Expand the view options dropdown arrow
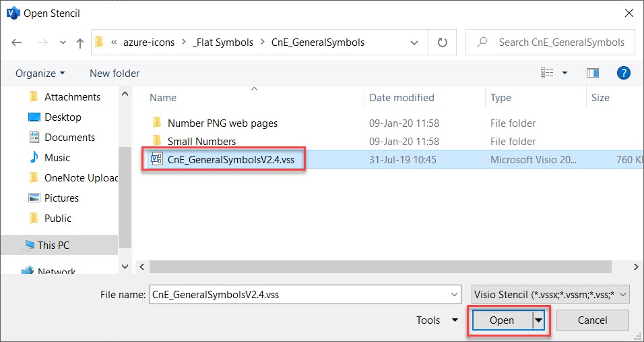 (565, 73)
